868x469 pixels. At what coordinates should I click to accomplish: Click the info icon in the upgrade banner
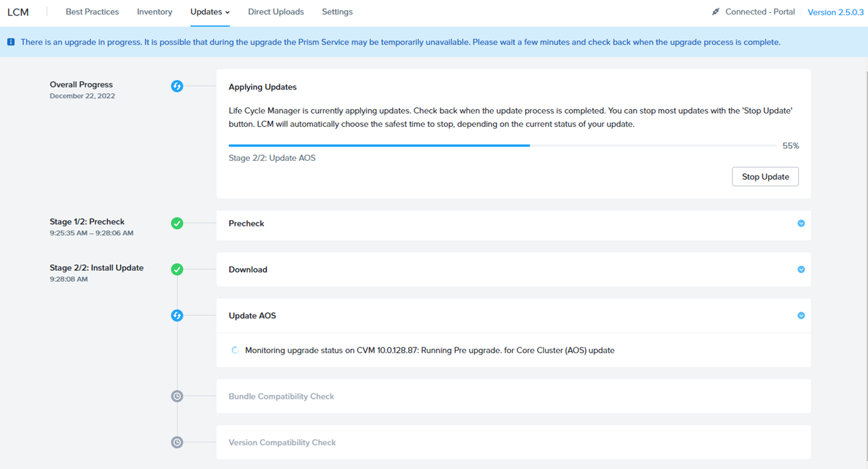click(x=11, y=42)
